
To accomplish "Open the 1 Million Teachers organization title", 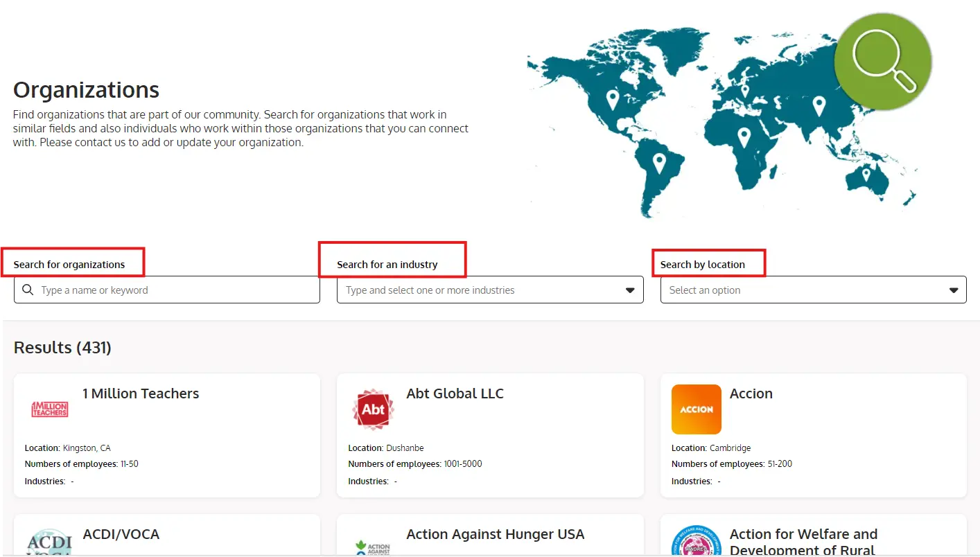I will (141, 394).
